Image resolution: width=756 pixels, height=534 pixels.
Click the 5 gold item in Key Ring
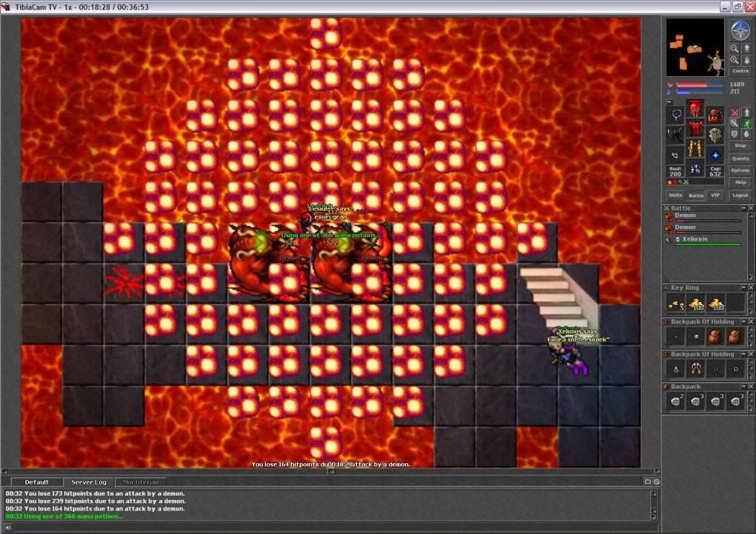[676, 304]
